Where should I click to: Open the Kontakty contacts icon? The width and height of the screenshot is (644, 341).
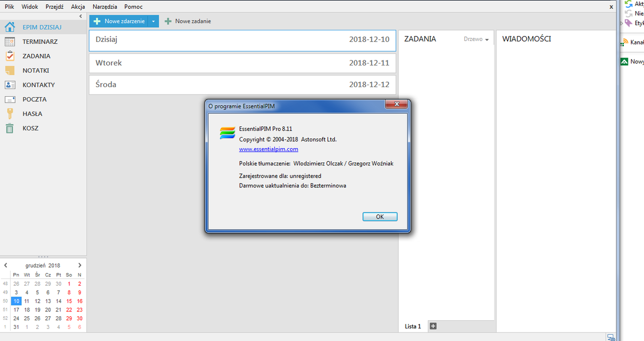click(x=10, y=85)
